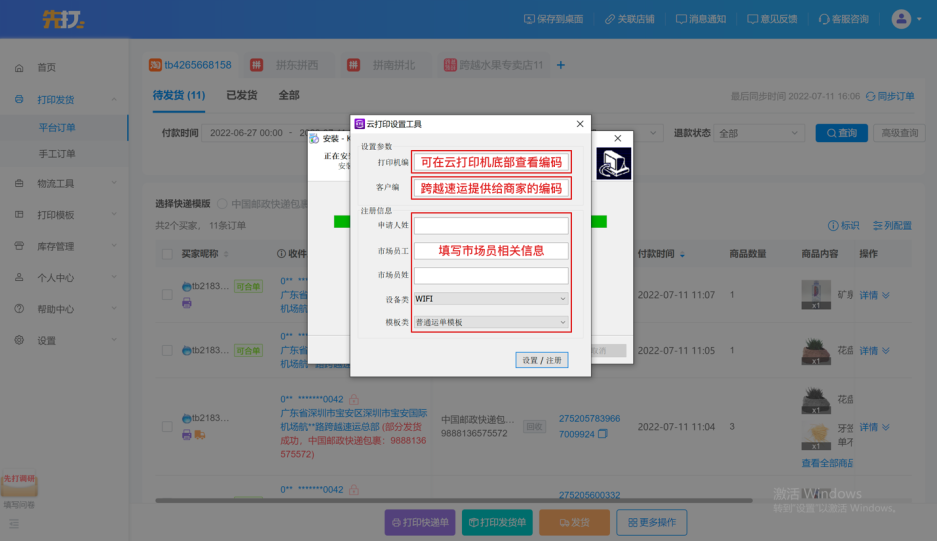This screenshot has height=541, width=937.
Task: Select 物流工具 in the left sidebar
Action: pos(56,184)
